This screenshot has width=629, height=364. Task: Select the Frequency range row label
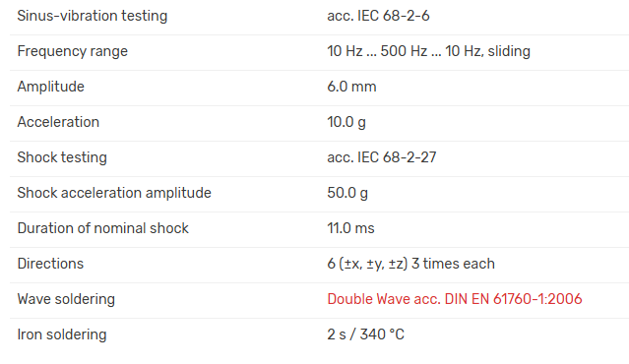click(73, 51)
